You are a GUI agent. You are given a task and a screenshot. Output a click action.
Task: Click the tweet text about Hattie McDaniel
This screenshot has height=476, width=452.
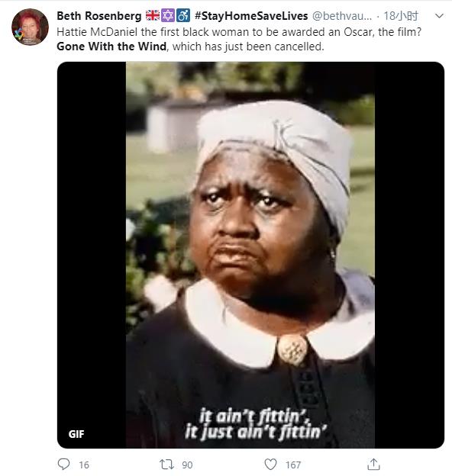tap(239, 39)
